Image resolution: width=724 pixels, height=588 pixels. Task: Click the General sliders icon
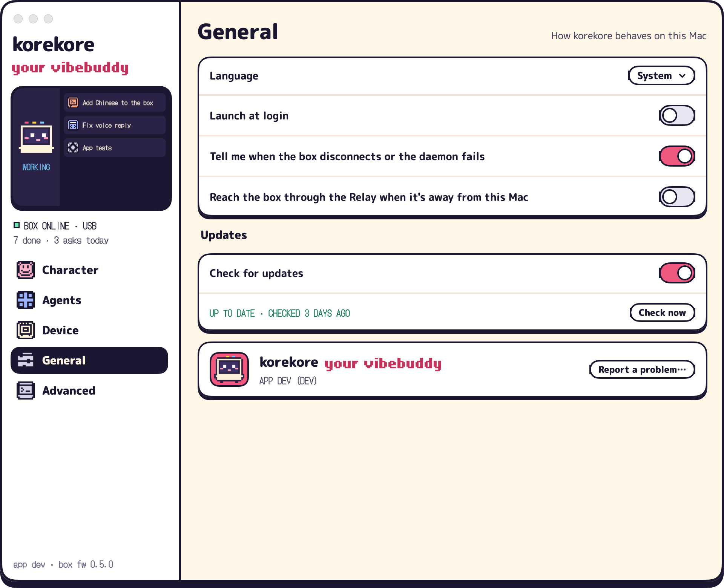tap(26, 360)
